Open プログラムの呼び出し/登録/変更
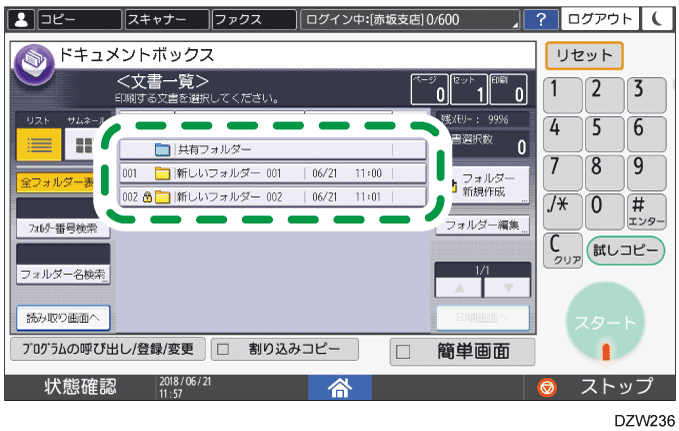The width and height of the screenshot is (679, 431). 108,349
